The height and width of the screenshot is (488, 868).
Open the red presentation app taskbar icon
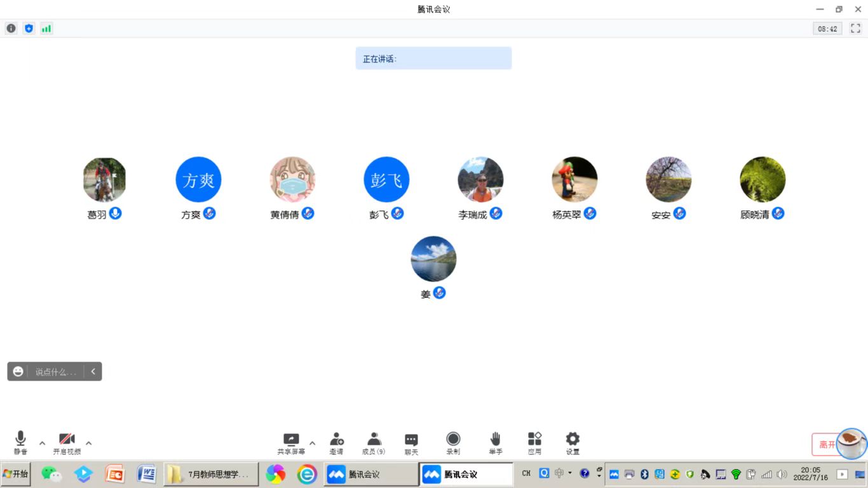pyautogui.click(x=115, y=474)
